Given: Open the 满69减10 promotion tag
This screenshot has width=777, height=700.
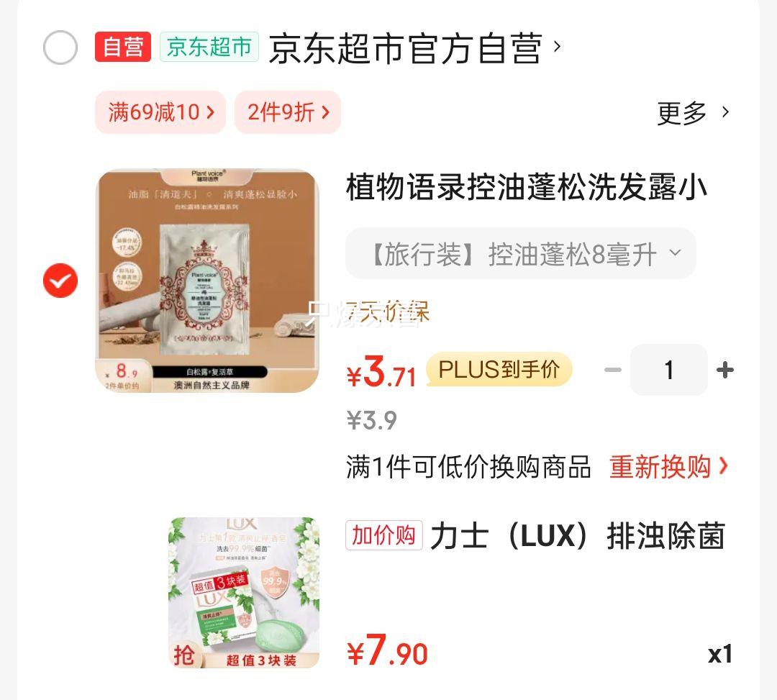Looking at the screenshot, I should point(160,112).
